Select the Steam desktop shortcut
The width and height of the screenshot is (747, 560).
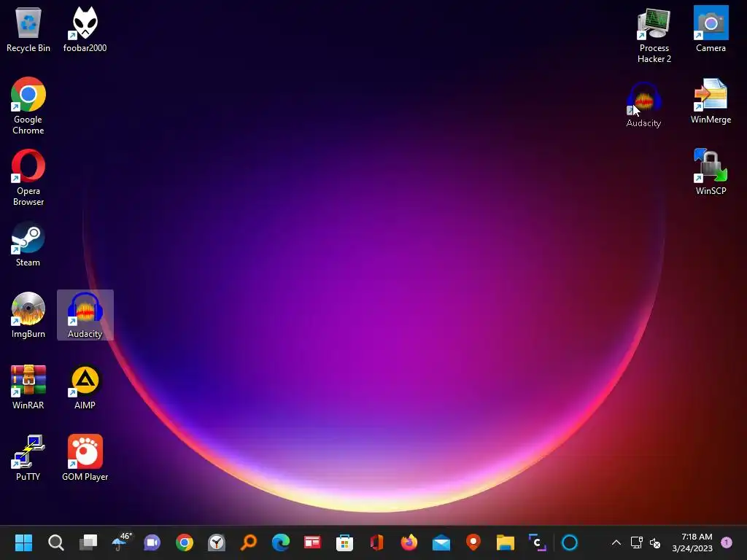click(28, 244)
